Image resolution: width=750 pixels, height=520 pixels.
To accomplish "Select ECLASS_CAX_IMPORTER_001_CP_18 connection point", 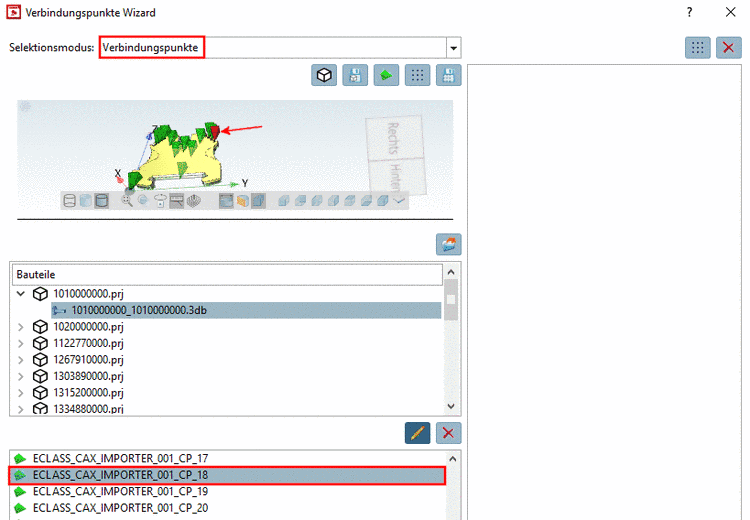I will click(227, 475).
